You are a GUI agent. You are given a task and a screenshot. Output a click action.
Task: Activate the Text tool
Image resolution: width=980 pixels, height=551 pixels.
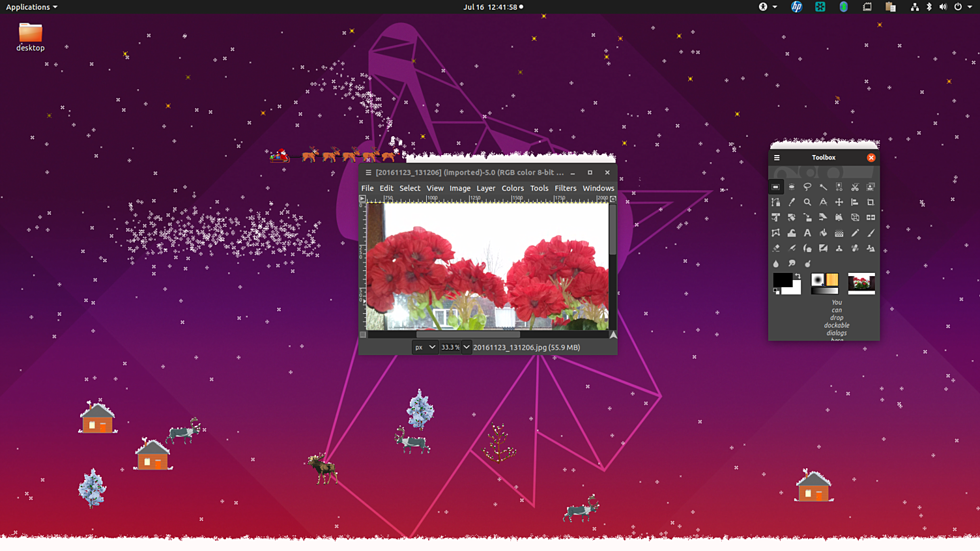tap(807, 233)
